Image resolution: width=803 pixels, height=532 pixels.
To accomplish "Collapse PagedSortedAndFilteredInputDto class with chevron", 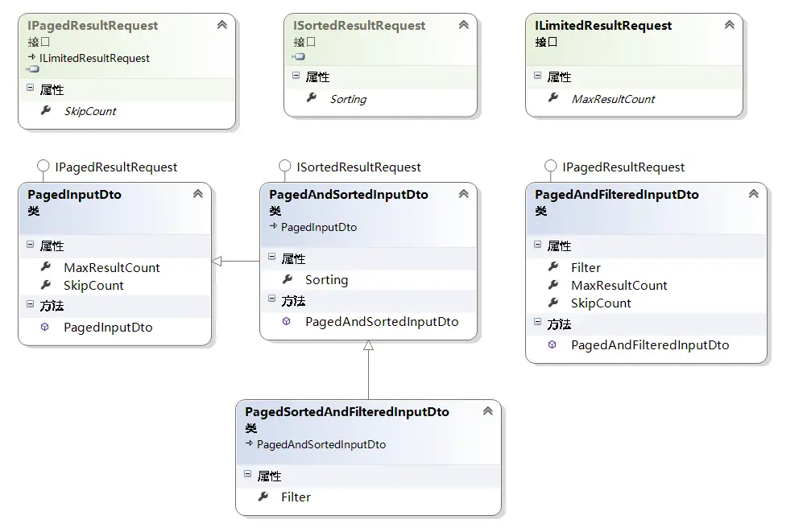I will click(487, 411).
